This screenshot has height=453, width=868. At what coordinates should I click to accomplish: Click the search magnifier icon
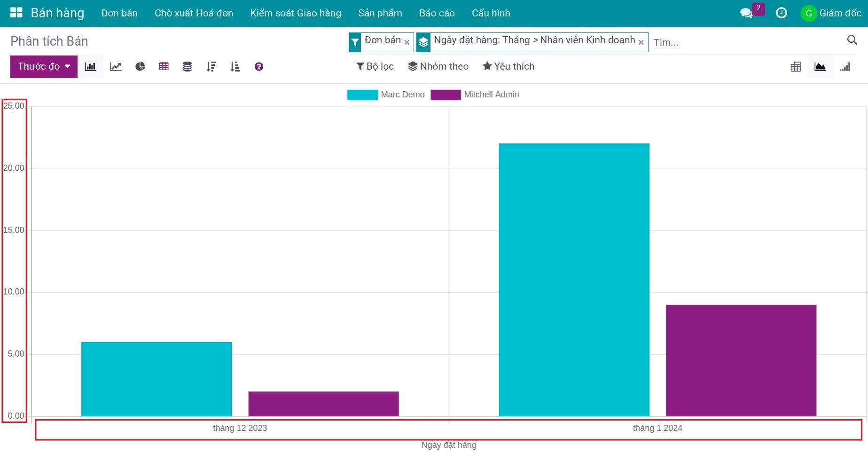tap(852, 40)
